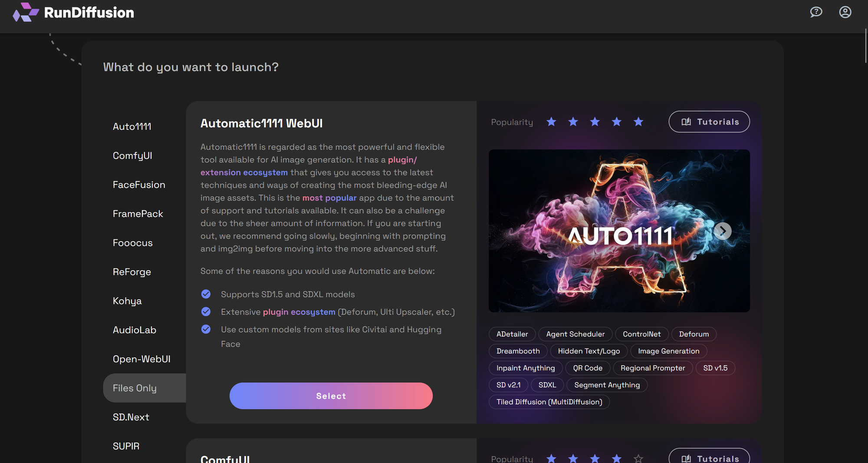Screen dimensions: 868x463
Task: Select the Files Only sidebar entry
Action: pos(145,388)
